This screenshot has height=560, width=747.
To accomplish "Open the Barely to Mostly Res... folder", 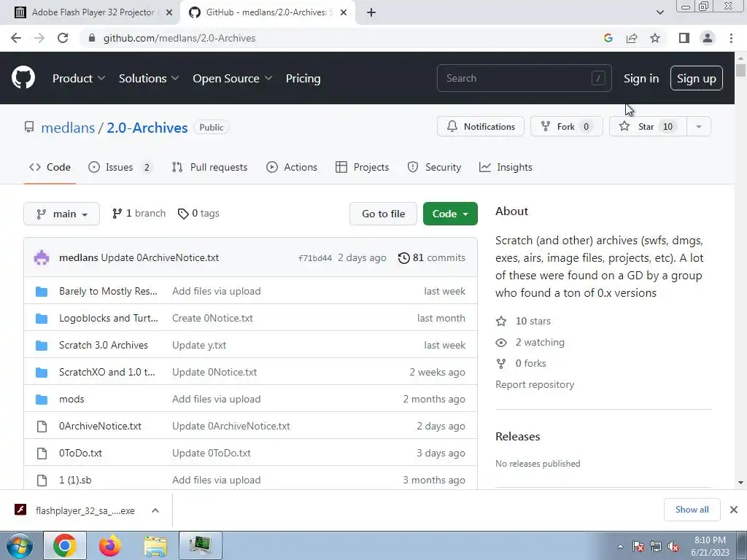I will 108,291.
